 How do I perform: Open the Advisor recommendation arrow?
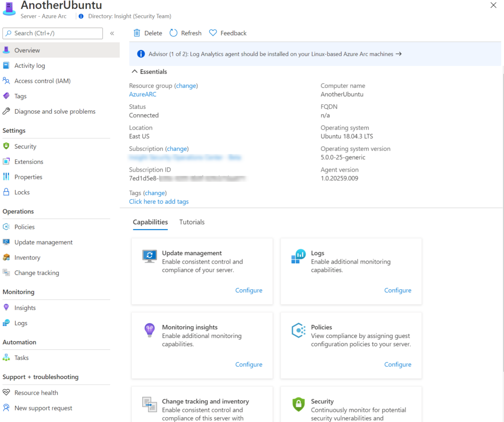tap(399, 54)
